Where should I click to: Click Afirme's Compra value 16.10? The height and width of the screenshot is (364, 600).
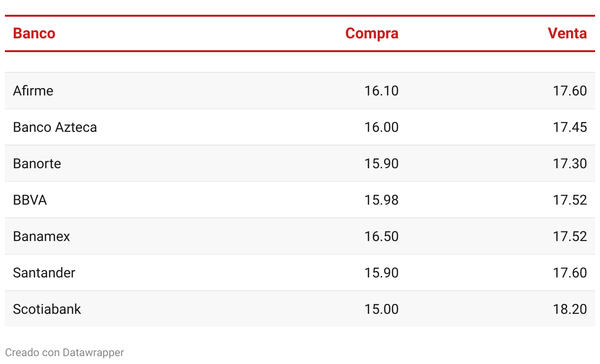click(x=382, y=91)
